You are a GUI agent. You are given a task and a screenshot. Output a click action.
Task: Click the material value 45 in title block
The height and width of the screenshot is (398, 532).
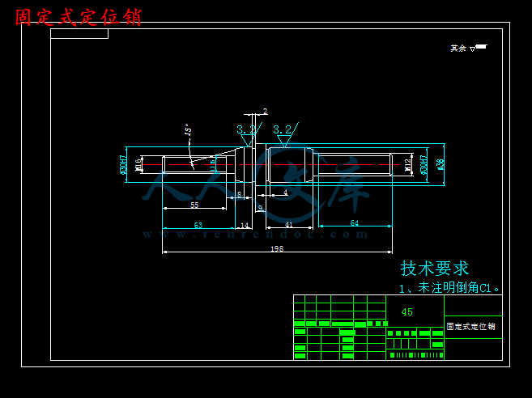pyautogui.click(x=406, y=312)
